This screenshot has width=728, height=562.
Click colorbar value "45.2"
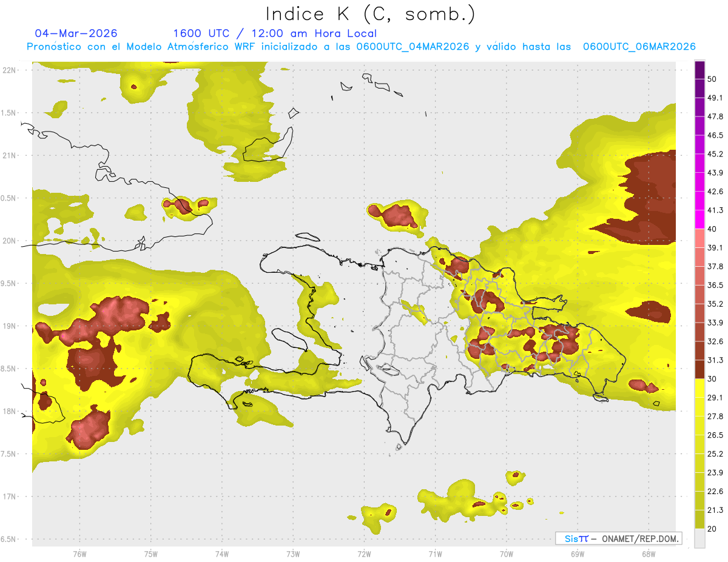(715, 154)
